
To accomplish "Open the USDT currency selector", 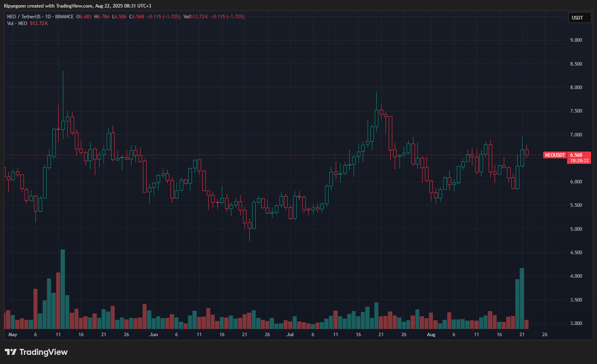I will point(579,18).
